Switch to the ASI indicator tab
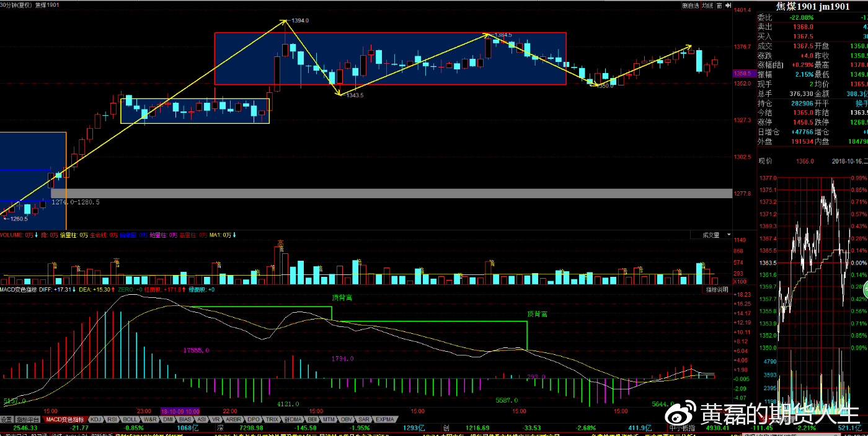This screenshot has height=436, width=868. (201, 419)
